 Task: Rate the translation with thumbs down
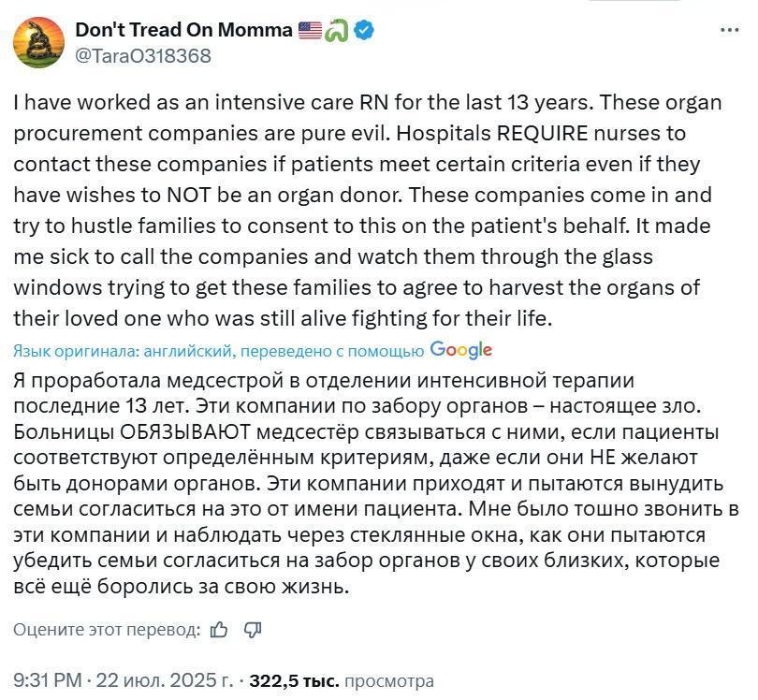tap(253, 630)
